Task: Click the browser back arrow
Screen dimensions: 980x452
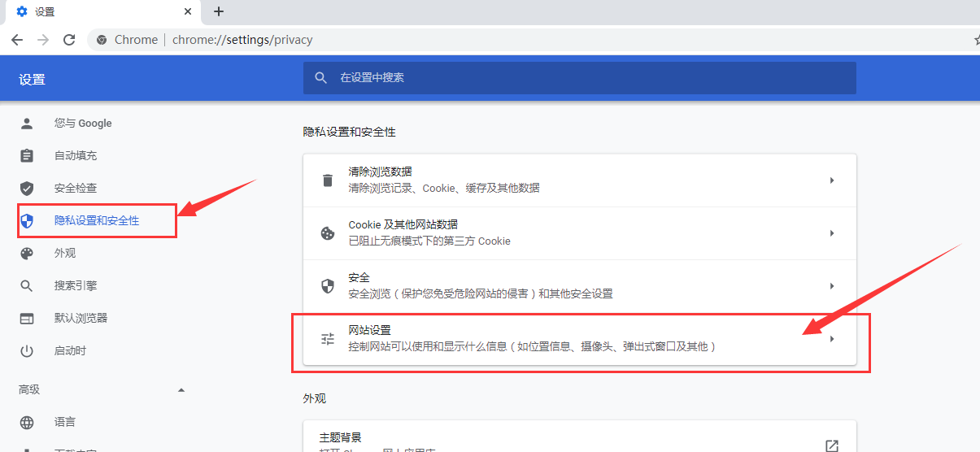Action: tap(17, 40)
